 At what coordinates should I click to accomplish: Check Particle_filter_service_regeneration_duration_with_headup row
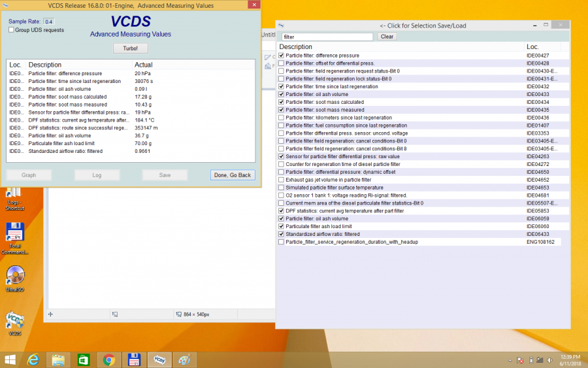click(281, 242)
